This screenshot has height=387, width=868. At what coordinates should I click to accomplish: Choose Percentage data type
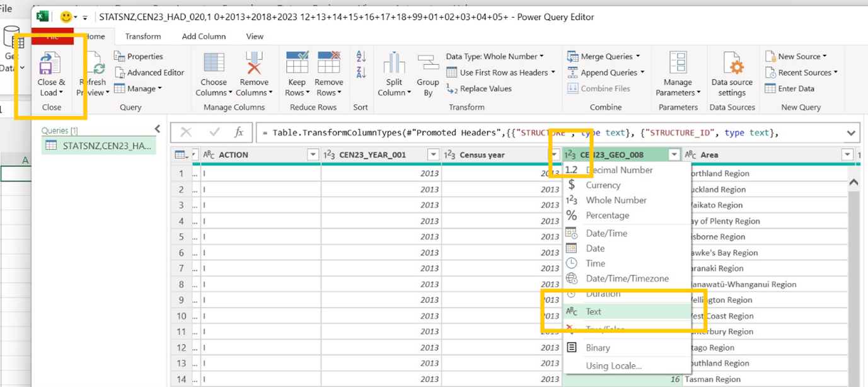click(x=607, y=216)
